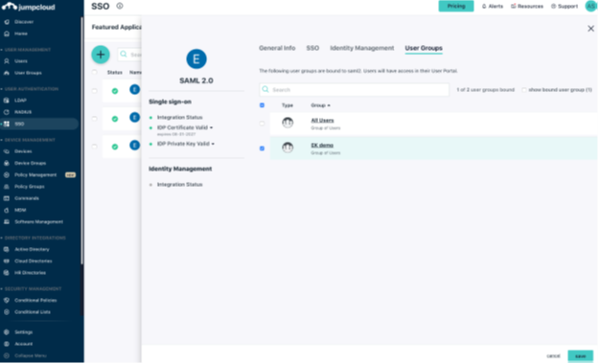Viewport: 598px width, 364px height.
Task: Click the save button
Action: [581, 356]
